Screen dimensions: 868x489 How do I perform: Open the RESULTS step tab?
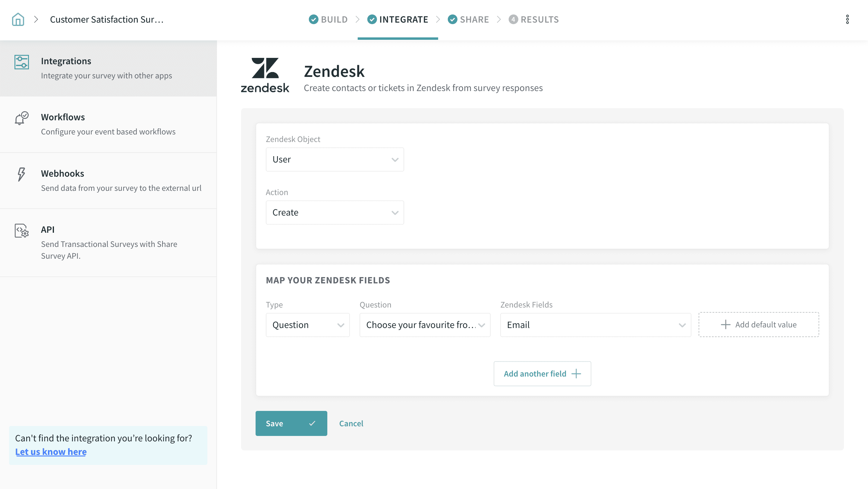click(533, 20)
